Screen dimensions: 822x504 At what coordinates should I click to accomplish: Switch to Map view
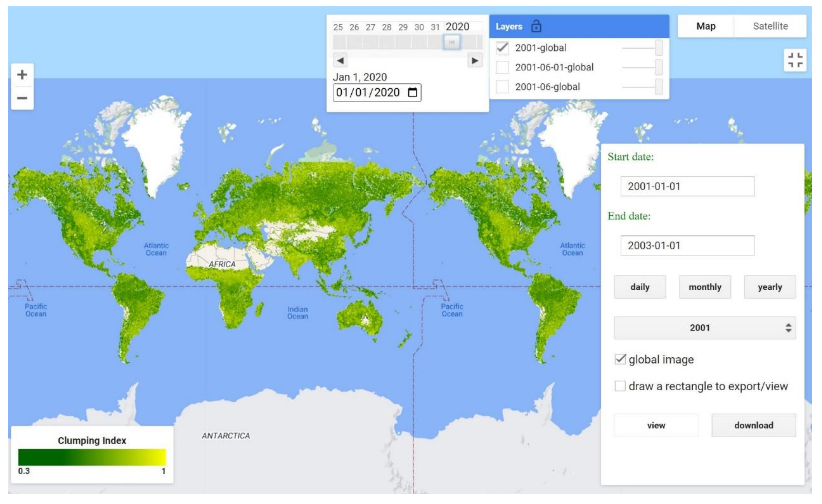(706, 26)
